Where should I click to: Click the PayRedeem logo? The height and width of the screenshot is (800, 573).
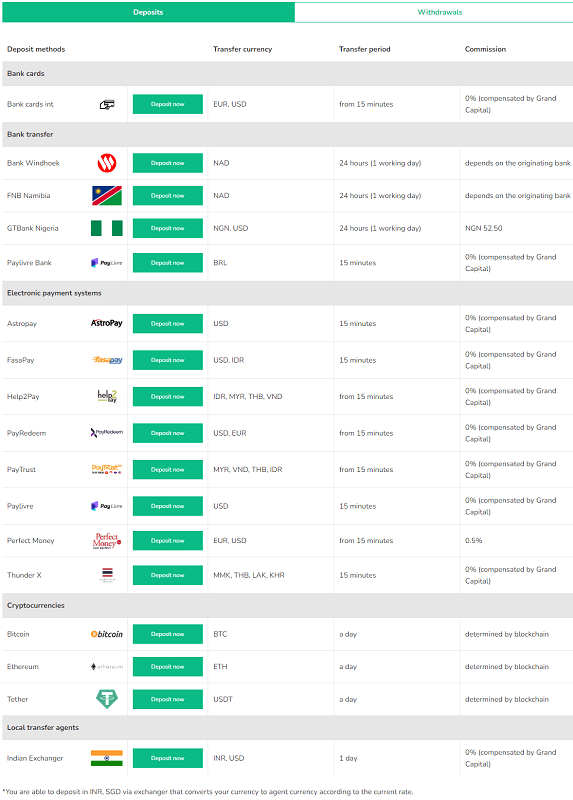click(x=107, y=433)
